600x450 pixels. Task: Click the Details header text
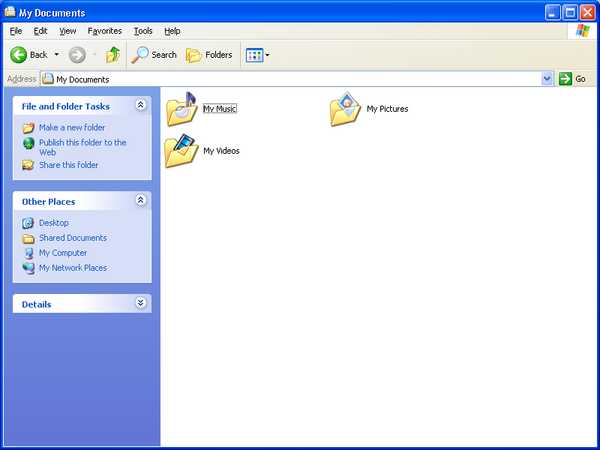pyautogui.click(x=36, y=305)
